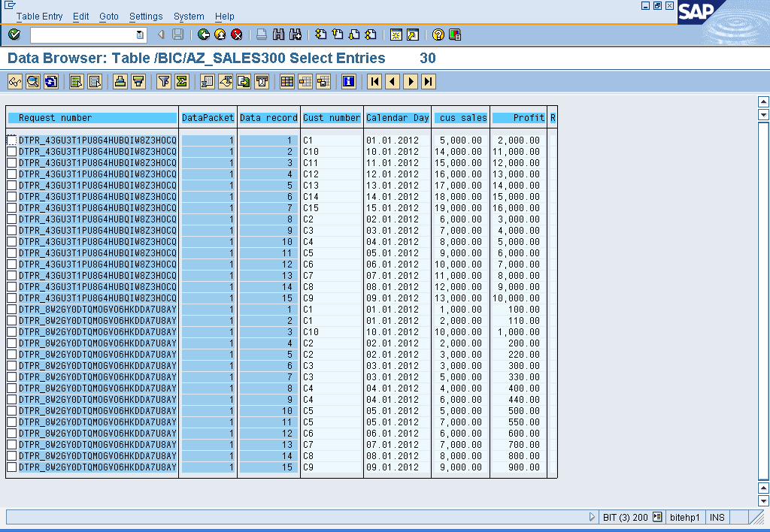Image resolution: width=770 pixels, height=532 pixels.
Task: Tick the checkbox for the C11 row
Action: (x=12, y=163)
